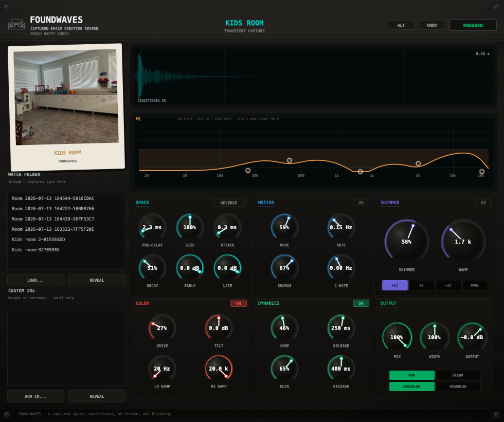
Task: Click the HI DAMP knob
Action: (219, 369)
